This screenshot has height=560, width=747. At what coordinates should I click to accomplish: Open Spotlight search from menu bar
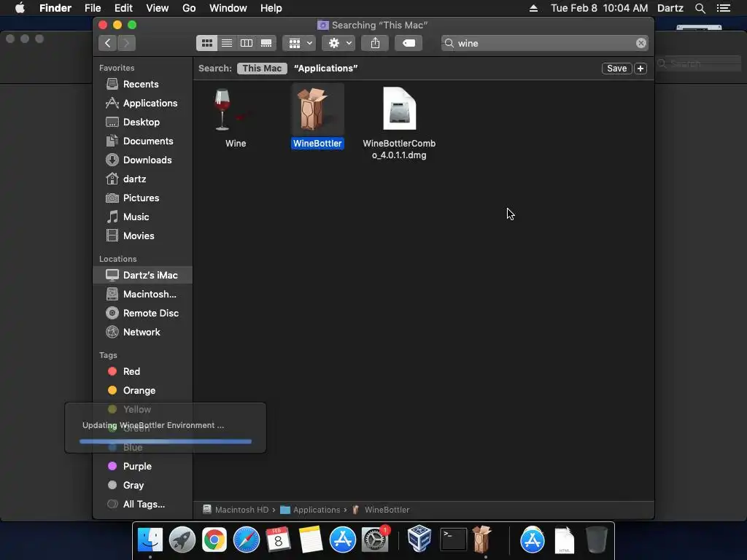click(700, 8)
